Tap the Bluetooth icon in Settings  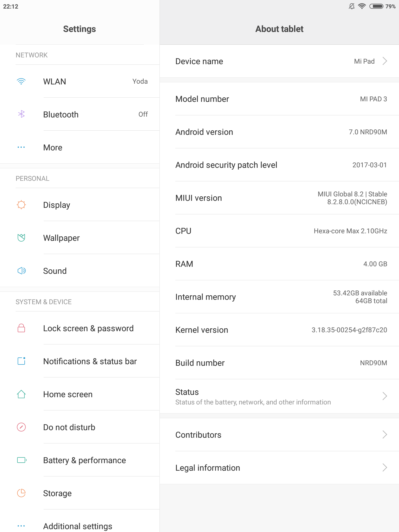(x=21, y=114)
